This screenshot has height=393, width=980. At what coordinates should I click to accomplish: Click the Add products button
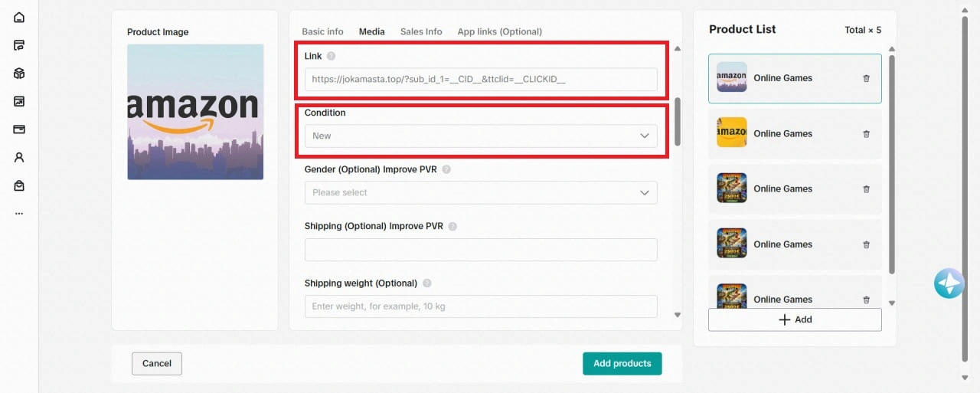coord(622,363)
